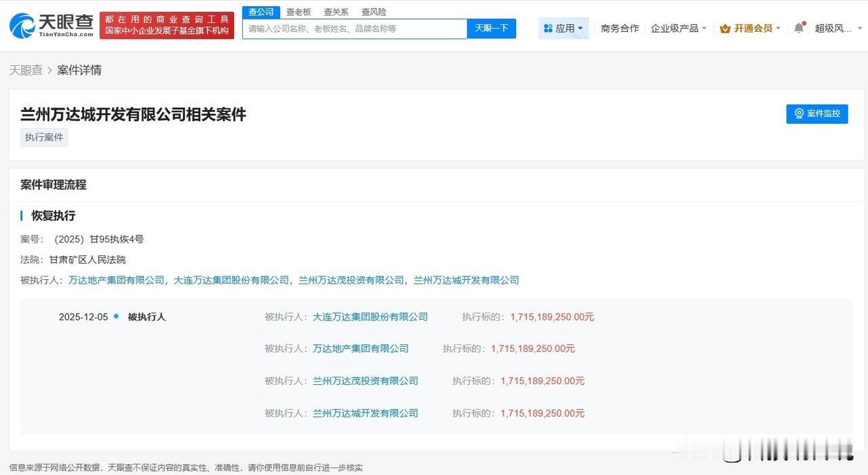868x475 pixels.
Task: Click the amount in the 大连万达集团 row
Action: click(x=552, y=317)
